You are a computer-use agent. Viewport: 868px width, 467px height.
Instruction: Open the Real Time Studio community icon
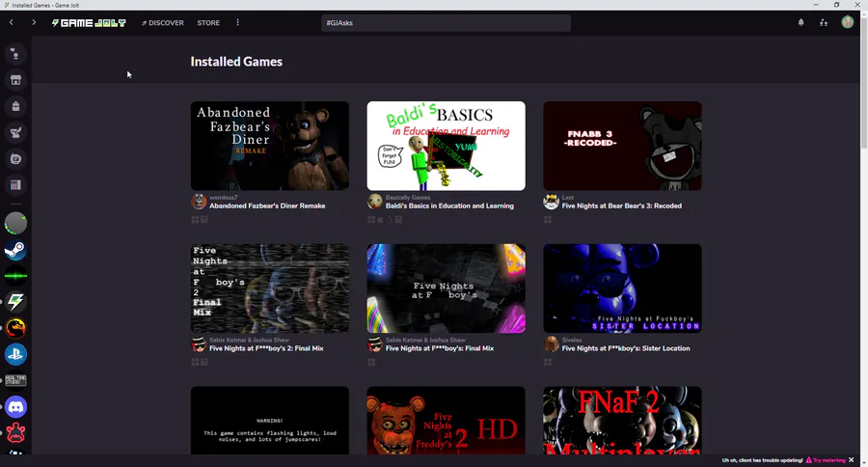[15, 380]
